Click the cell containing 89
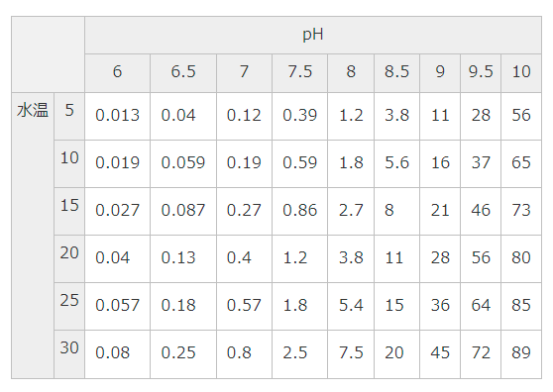The width and height of the screenshot is (553, 392). coord(521,354)
